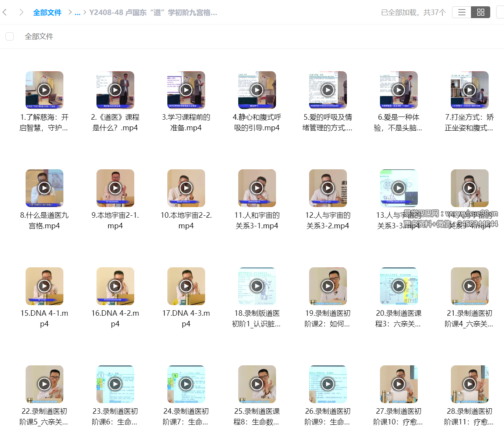Play video 6.爱是一种体验

(x=398, y=90)
